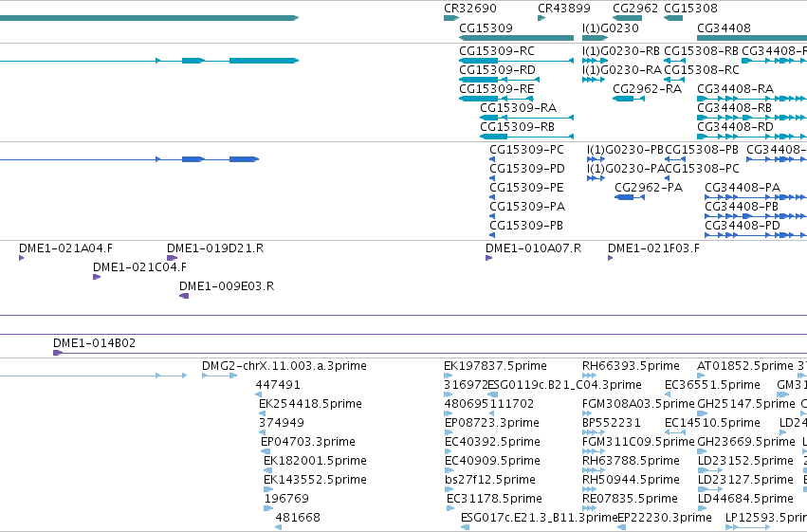807x532 pixels.
Task: Click protein CG15309-PD
Action: 492,178
